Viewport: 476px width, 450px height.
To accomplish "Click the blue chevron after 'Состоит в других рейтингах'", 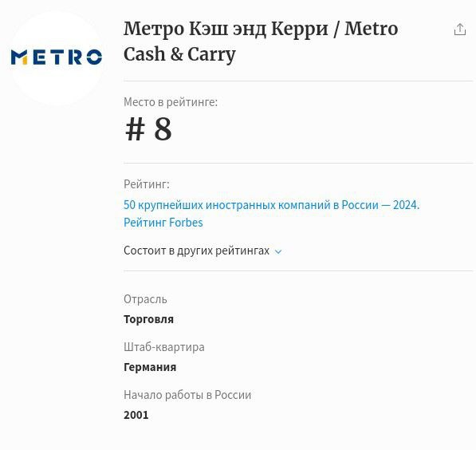I will (278, 251).
